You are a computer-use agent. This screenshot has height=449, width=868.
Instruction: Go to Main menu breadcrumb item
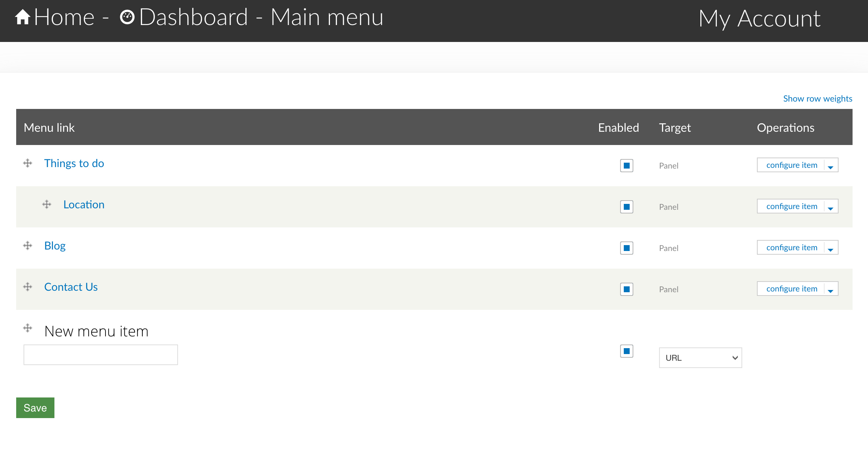click(x=327, y=17)
